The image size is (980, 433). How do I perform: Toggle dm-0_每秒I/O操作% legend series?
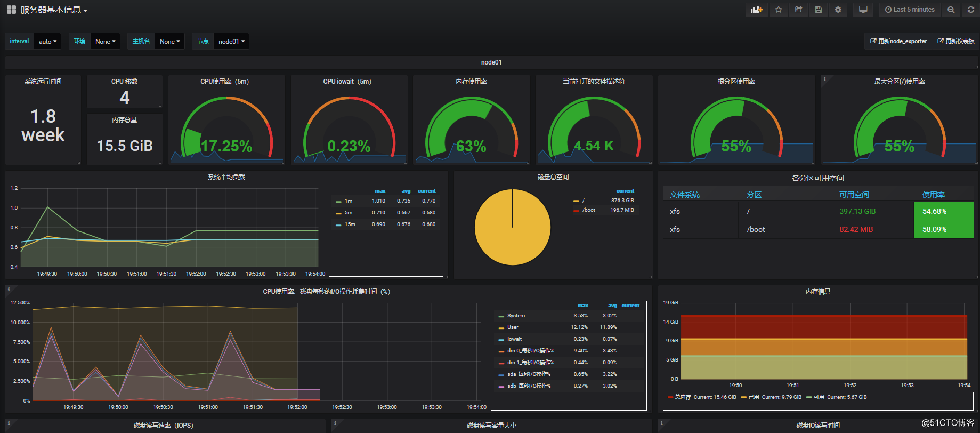pos(530,351)
